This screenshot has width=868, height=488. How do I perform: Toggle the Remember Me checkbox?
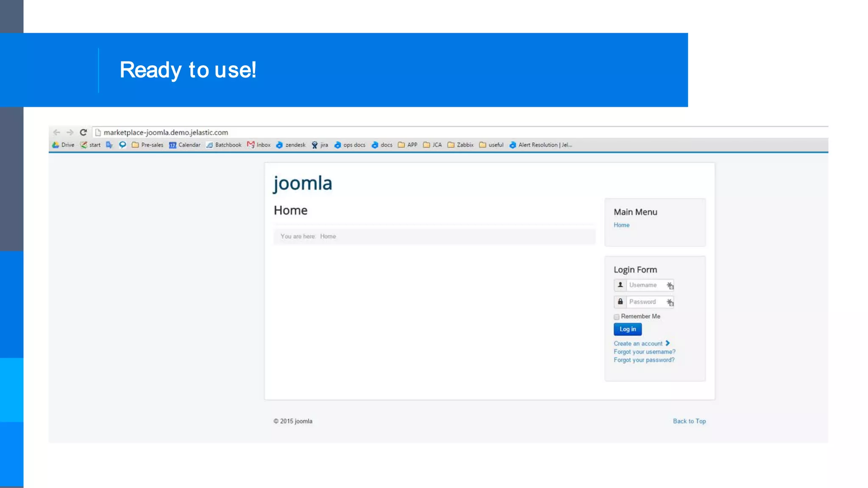click(617, 317)
